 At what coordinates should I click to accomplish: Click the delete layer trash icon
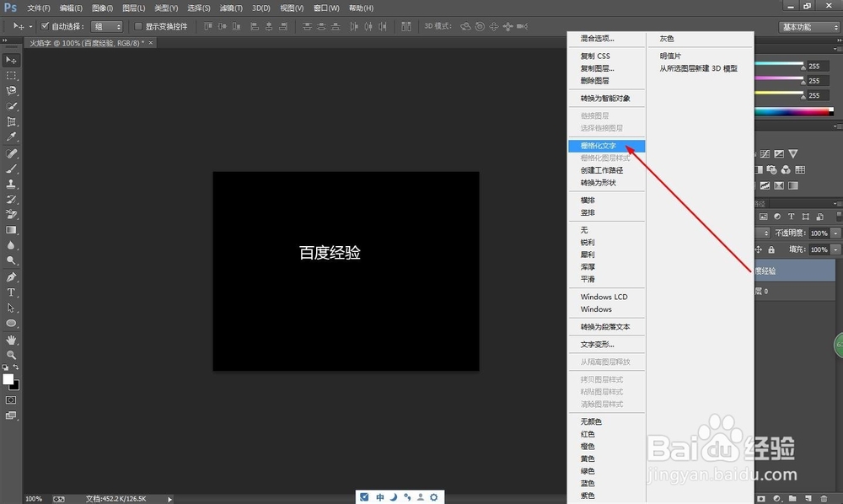(823, 499)
